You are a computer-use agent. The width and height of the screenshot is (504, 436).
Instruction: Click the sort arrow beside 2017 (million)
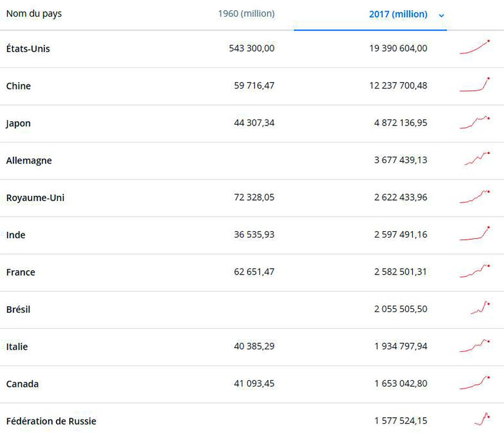click(x=441, y=16)
